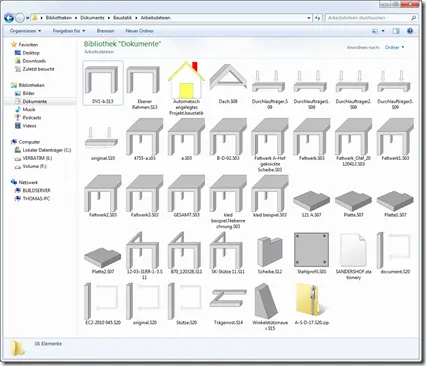426x366 pixels.
Task: Expand the address bar history dropdown arrow
Action: pyautogui.click(x=309, y=18)
